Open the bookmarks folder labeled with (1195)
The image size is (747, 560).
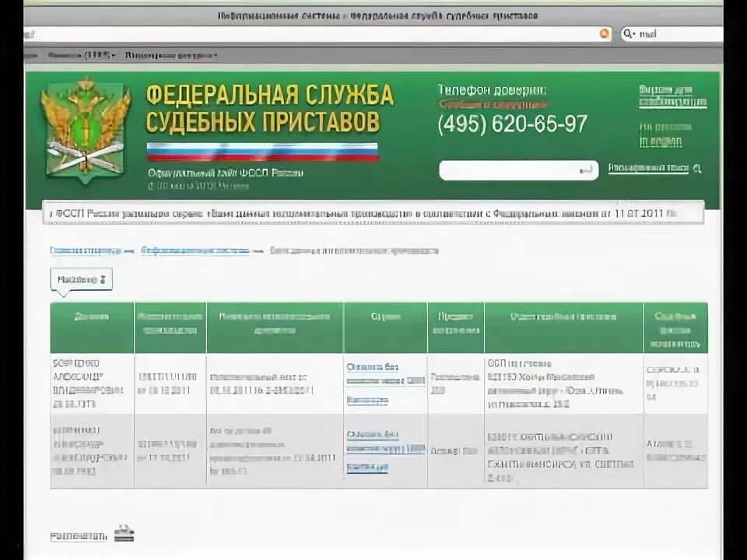click(82, 55)
